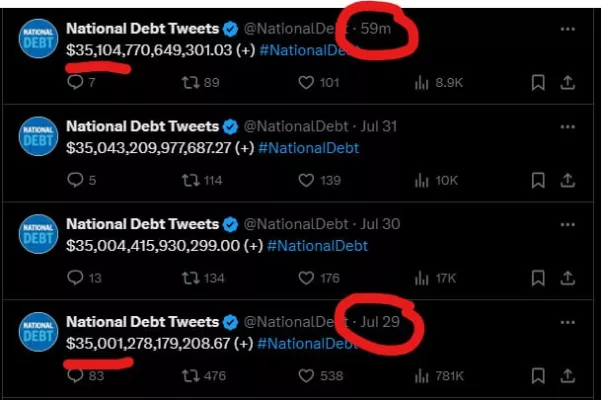Viewport: 601px width, 400px height.
Task: Toggle bookmark on the Jul 29 tweet
Action: (538, 376)
